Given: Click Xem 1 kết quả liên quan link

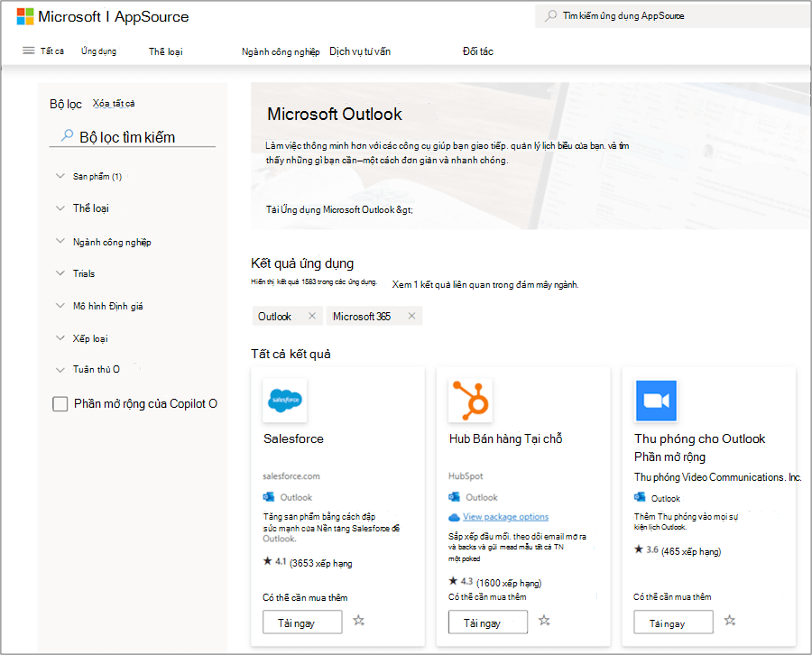Looking at the screenshot, I should [485, 284].
